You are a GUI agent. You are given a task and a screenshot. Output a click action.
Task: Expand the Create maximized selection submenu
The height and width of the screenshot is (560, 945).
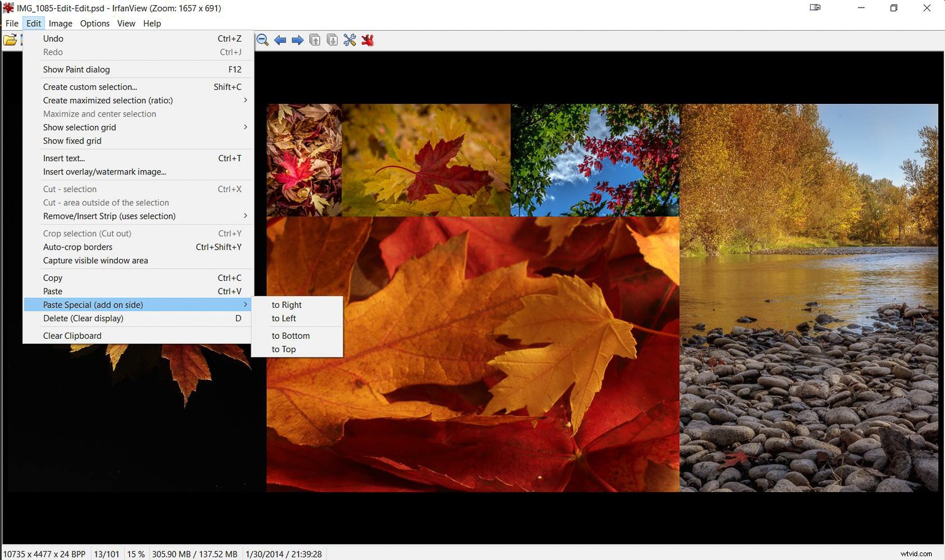[x=108, y=100]
